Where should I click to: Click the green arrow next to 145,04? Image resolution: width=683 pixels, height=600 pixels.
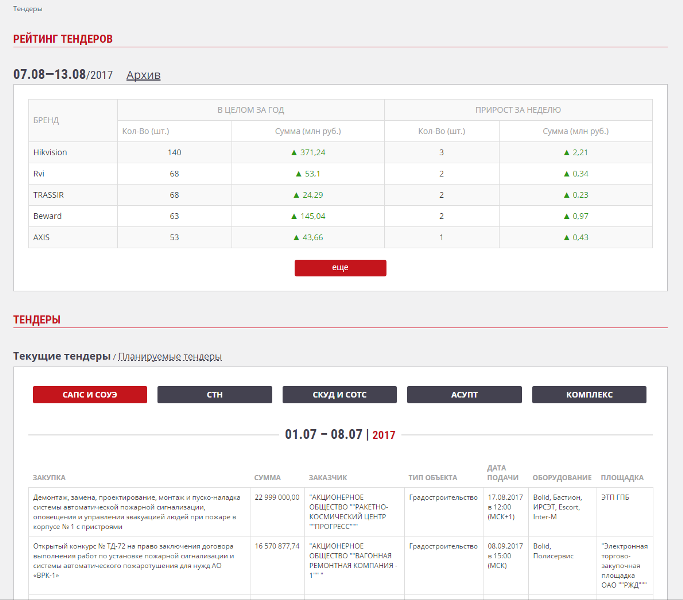click(x=295, y=215)
